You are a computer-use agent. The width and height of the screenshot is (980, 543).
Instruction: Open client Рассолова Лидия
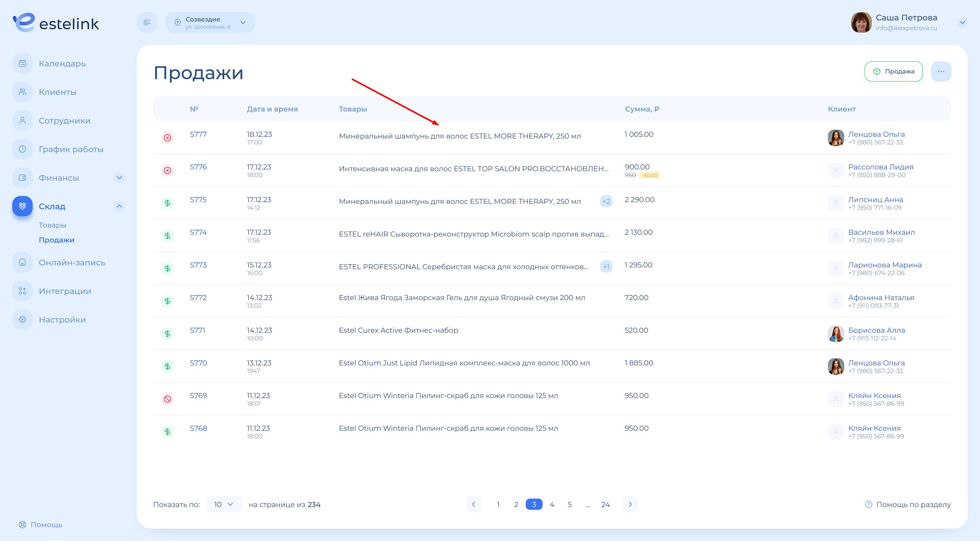pyautogui.click(x=881, y=167)
